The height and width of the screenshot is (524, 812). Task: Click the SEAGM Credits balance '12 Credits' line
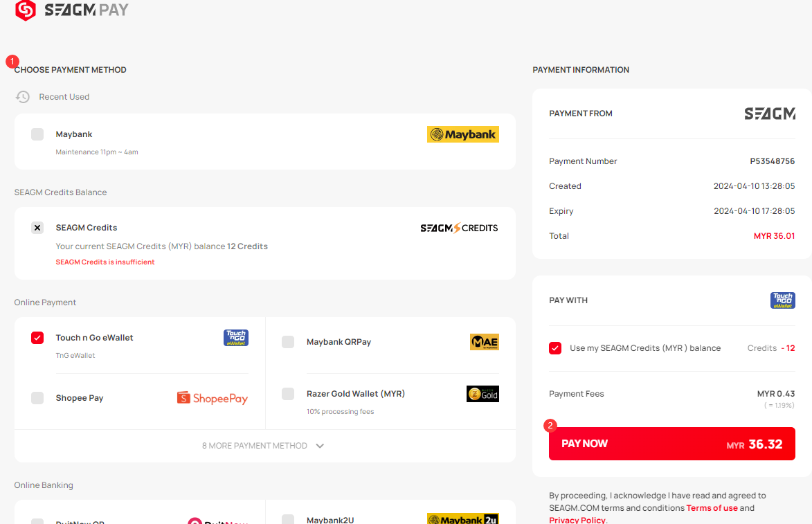coord(161,246)
